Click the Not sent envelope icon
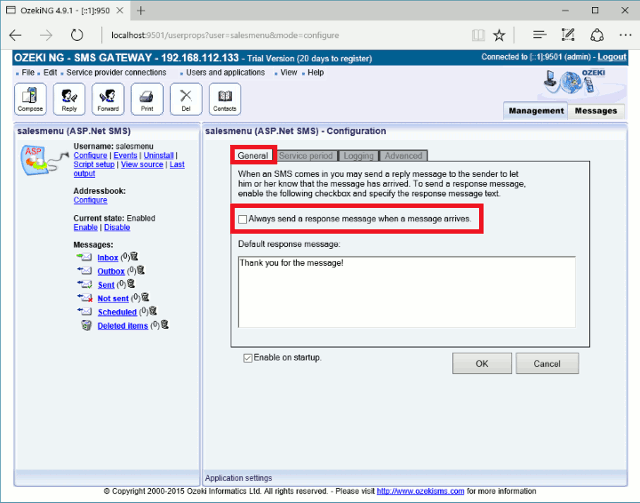Viewport: 640px width, 503px height. click(x=84, y=298)
